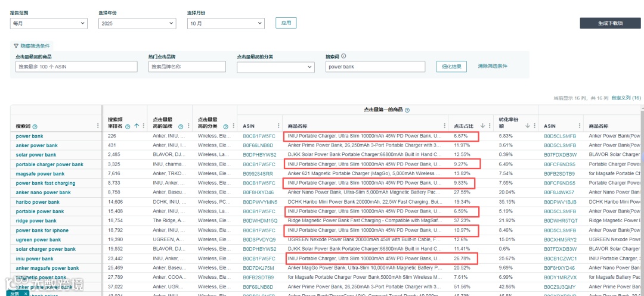
Task: Click ascending sort arrow on 搜索频率排名 column
Action: pyautogui.click(x=137, y=126)
